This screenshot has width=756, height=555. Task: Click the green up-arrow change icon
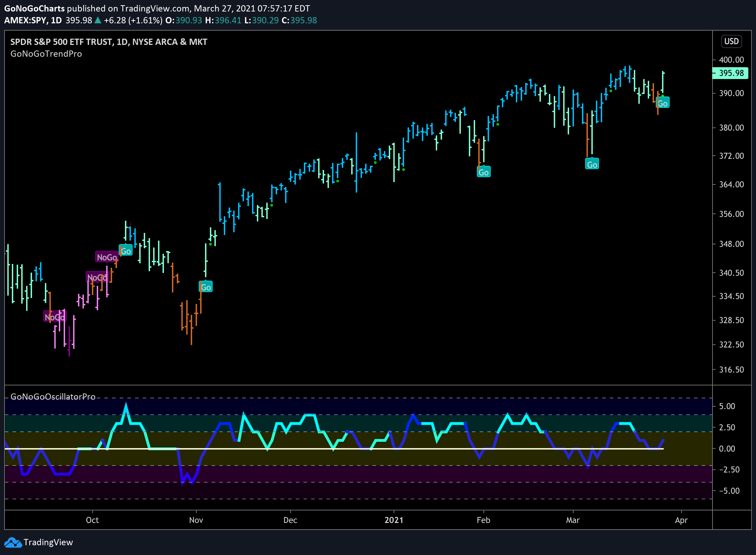point(98,21)
